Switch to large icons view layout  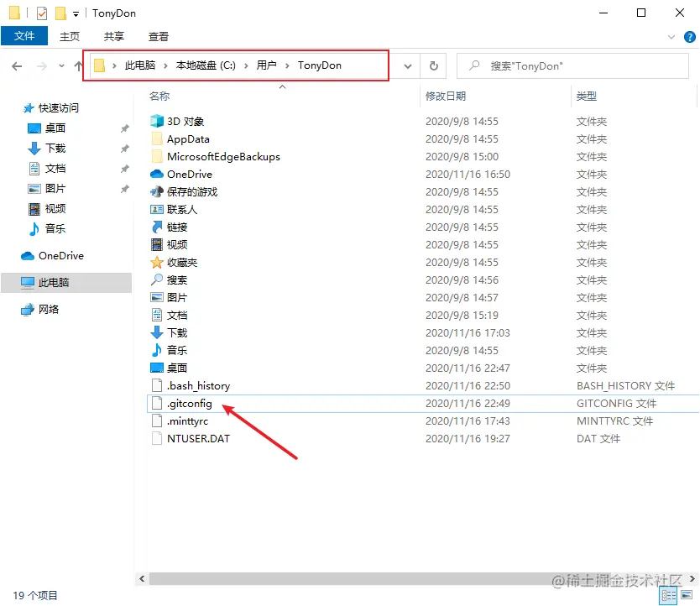pyautogui.click(x=687, y=596)
